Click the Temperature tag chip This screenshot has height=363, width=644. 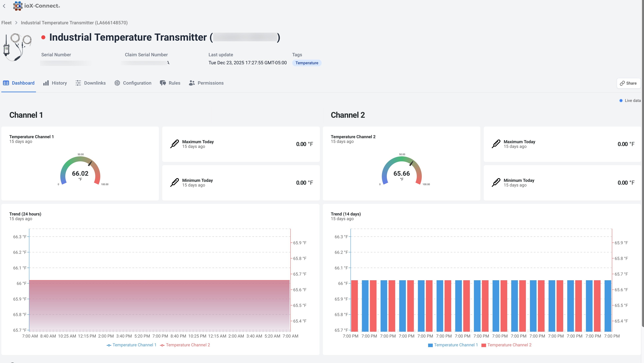point(307,63)
